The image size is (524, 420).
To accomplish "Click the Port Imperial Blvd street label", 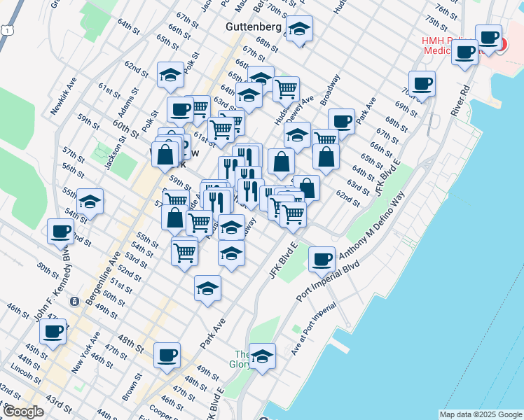I will pos(328,281).
